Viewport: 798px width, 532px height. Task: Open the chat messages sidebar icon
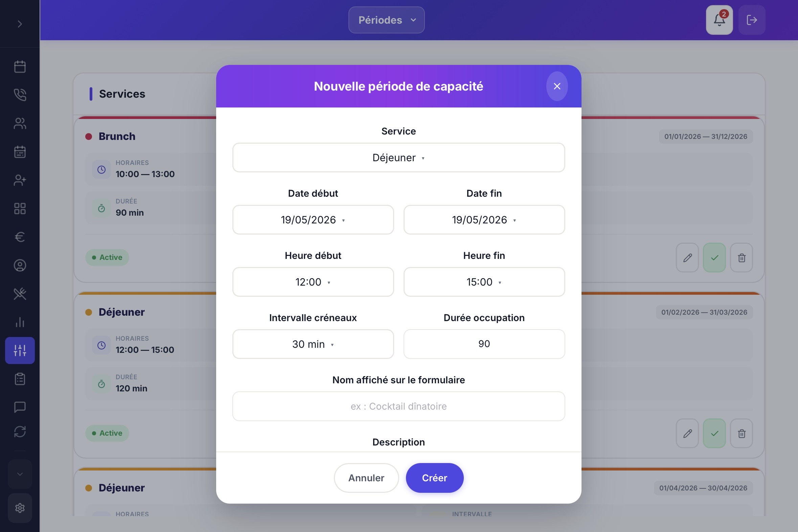point(20,407)
